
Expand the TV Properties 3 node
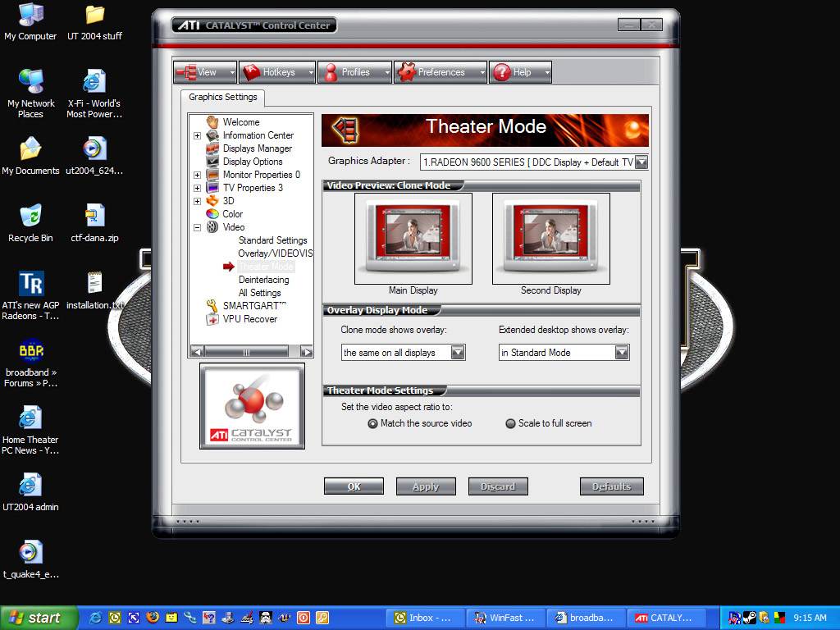pyautogui.click(x=197, y=188)
